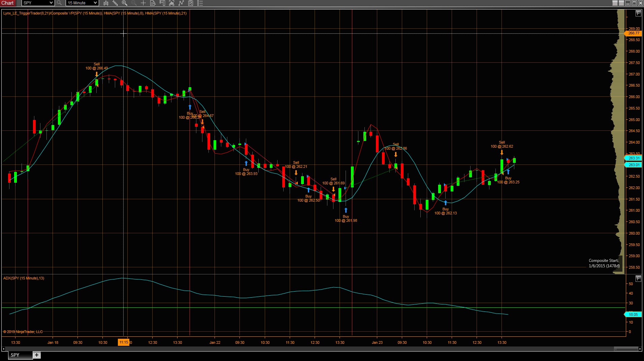Open the 15 Minute interval dropdown

pos(82,3)
